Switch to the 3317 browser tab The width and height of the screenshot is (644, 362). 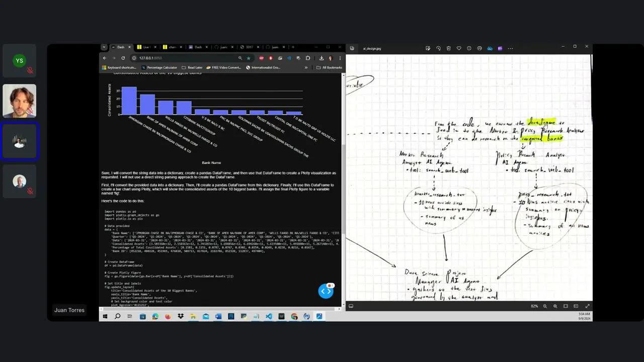click(x=250, y=47)
